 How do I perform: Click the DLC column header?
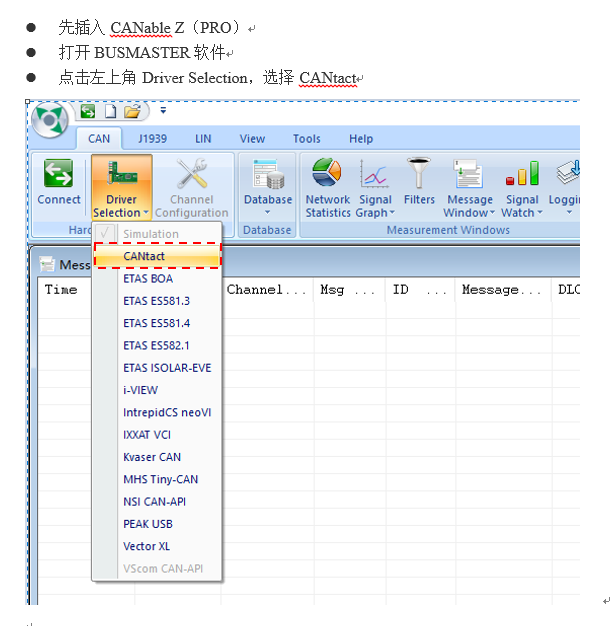(x=566, y=289)
